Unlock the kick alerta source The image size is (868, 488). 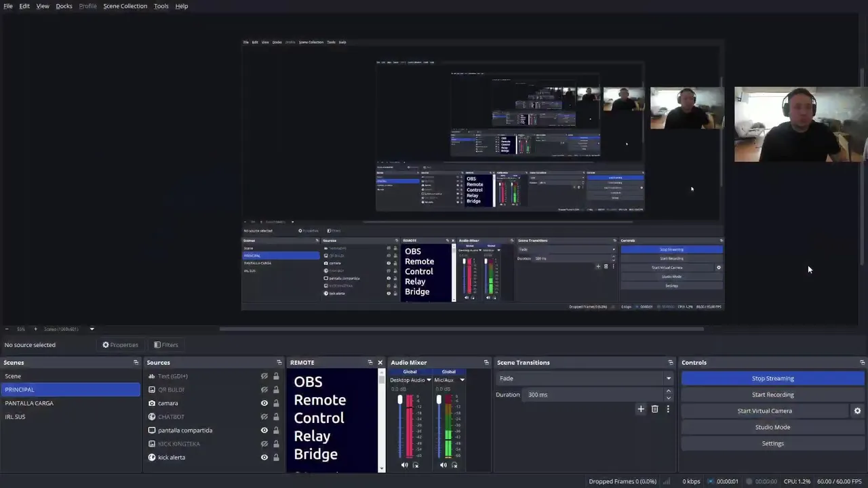[x=276, y=457]
